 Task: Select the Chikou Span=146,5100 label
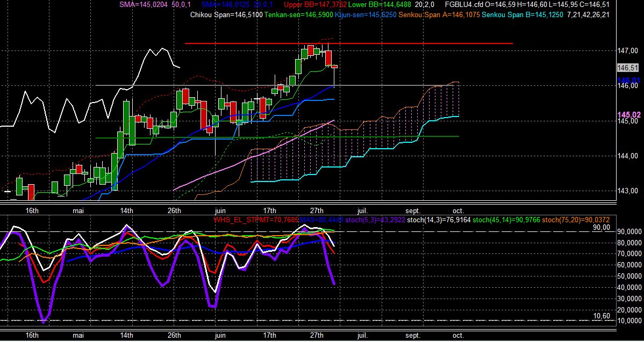[x=227, y=15]
